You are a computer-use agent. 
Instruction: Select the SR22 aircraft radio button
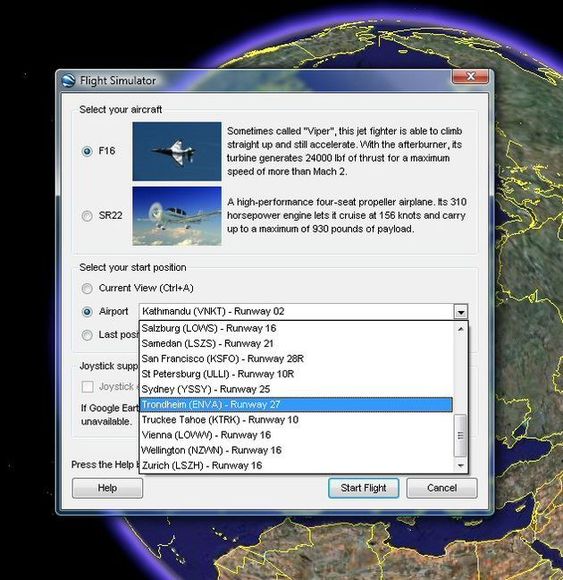pos(87,216)
